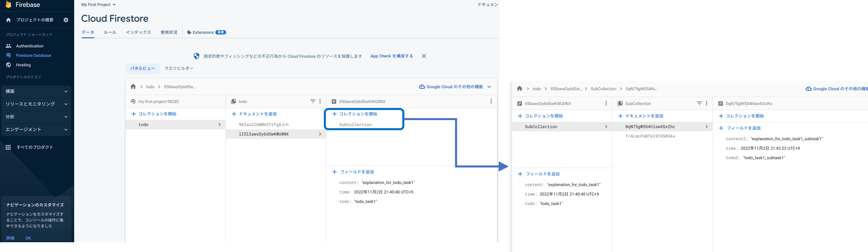Expand Google Cloud のその他の機能 in left panel
This screenshot has height=252, width=868.
click(455, 87)
